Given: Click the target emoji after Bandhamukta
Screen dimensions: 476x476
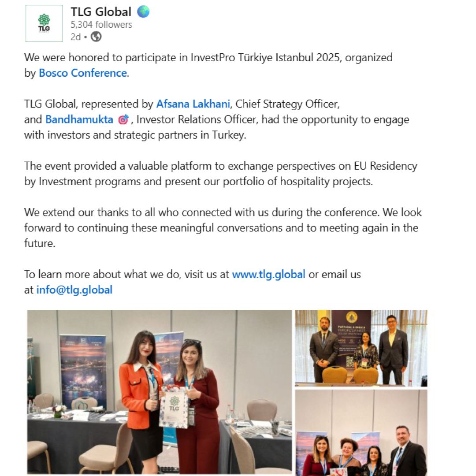Looking at the screenshot, I should [x=123, y=119].
